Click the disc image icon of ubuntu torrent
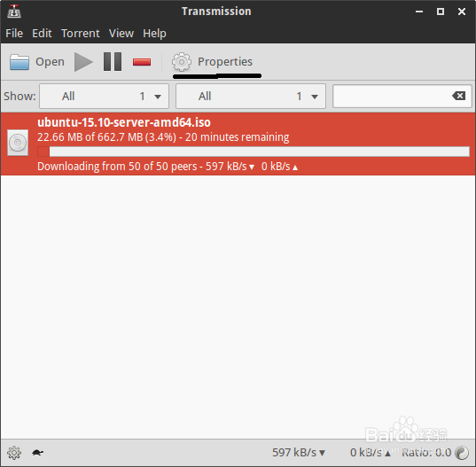476x467 pixels. coord(18,143)
